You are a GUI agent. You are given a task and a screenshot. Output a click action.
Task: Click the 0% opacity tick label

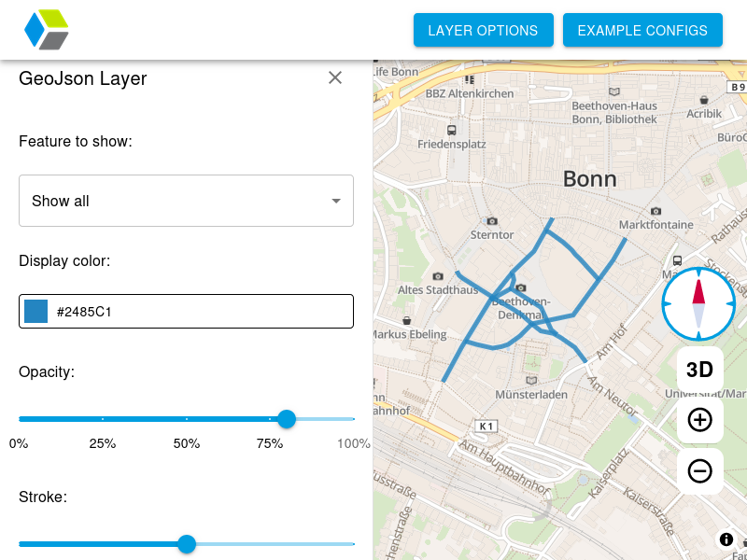click(19, 444)
